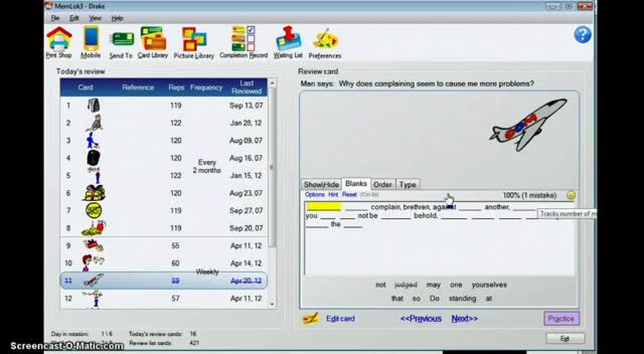This screenshot has width=644, height=354.
Task: Open the View menu
Action: (95, 18)
